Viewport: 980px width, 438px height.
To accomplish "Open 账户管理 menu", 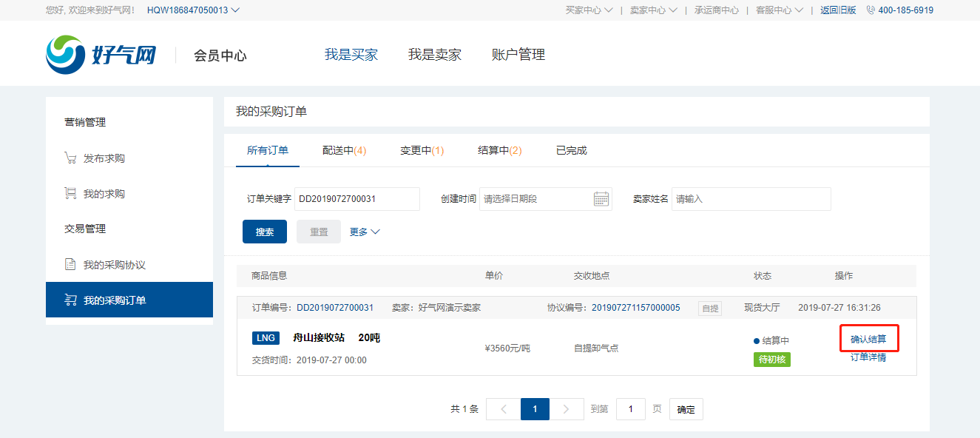I will tap(518, 55).
